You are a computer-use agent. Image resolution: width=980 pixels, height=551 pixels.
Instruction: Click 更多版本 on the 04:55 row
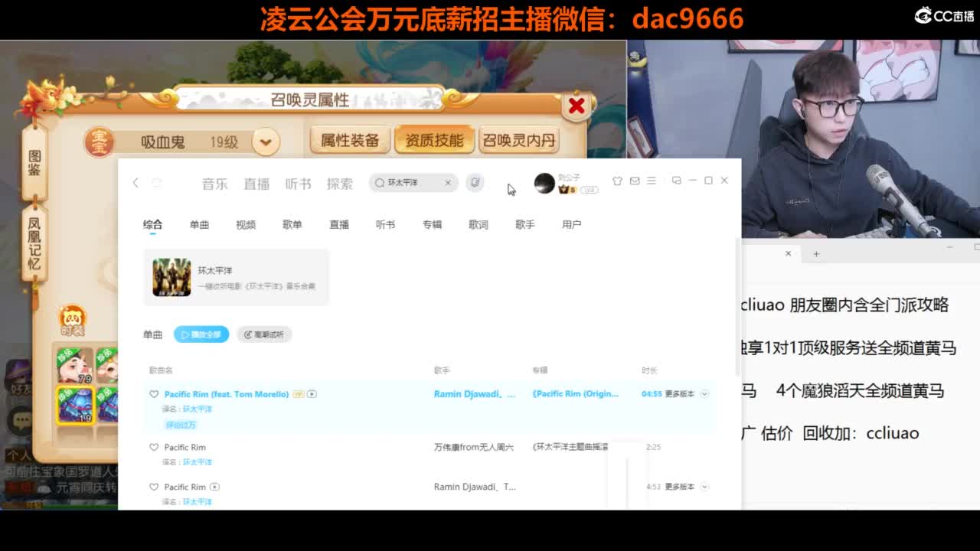click(679, 394)
